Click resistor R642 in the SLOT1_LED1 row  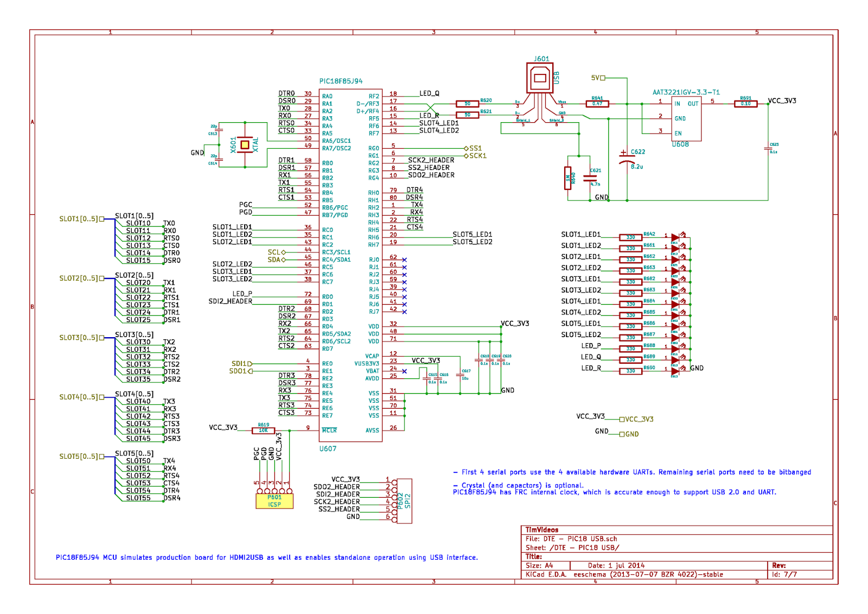630,237
